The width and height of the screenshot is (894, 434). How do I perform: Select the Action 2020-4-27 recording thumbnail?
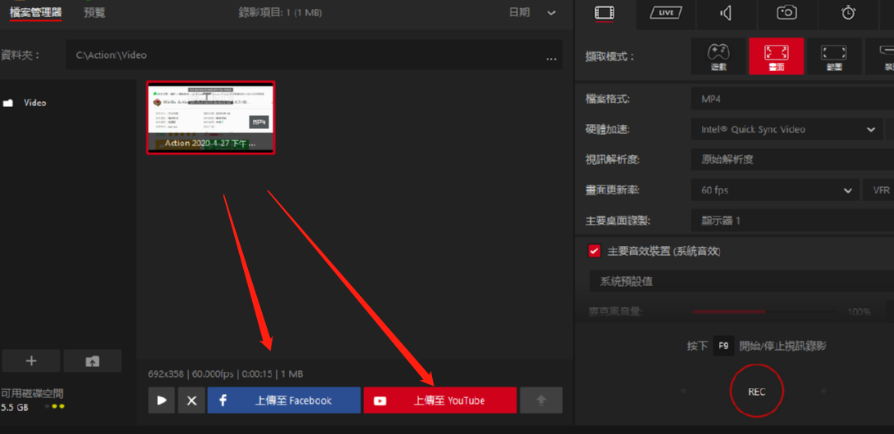[x=211, y=117]
